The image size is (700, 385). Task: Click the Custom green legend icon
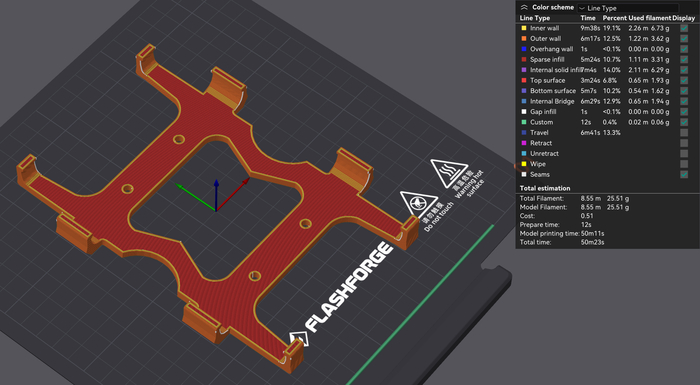(x=524, y=122)
